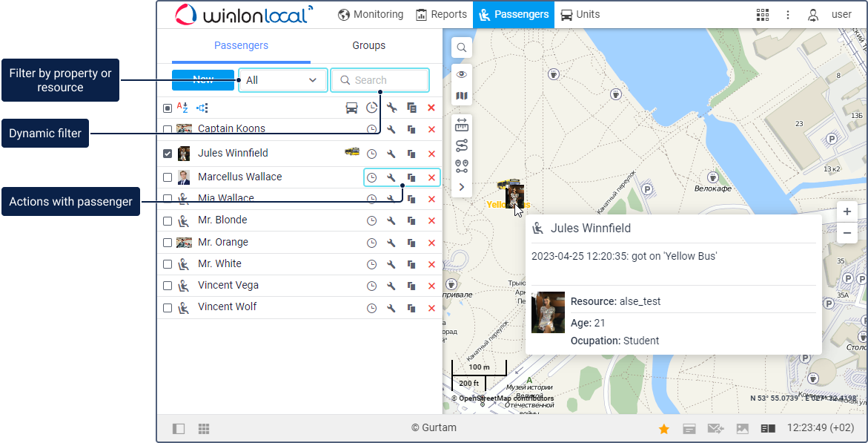
Task: Check the Vincent Vega checkbox
Action: coord(168,286)
